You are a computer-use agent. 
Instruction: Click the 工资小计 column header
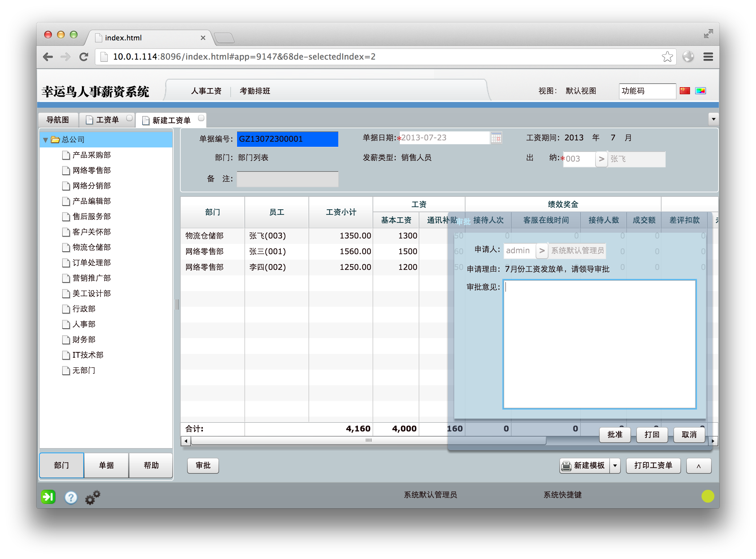[x=341, y=213]
